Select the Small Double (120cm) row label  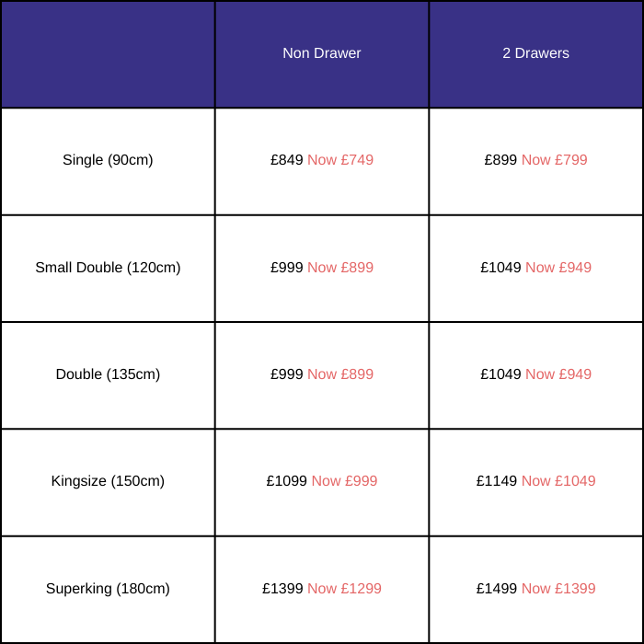coord(108,268)
